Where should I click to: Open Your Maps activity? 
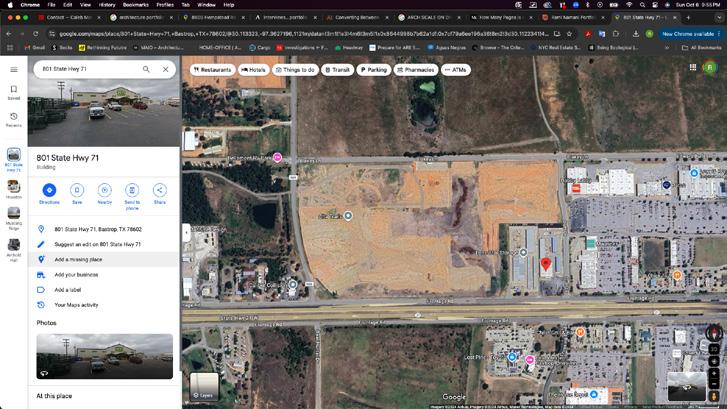click(x=103, y=305)
